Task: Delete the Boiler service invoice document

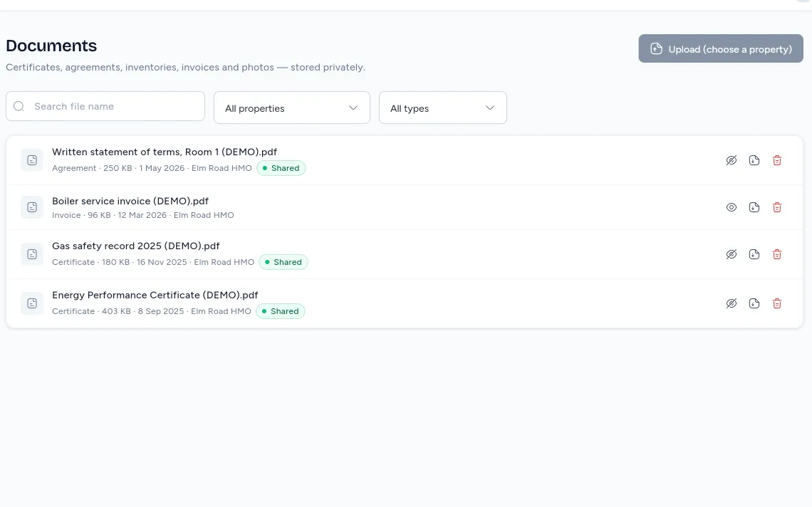Action: (x=777, y=207)
